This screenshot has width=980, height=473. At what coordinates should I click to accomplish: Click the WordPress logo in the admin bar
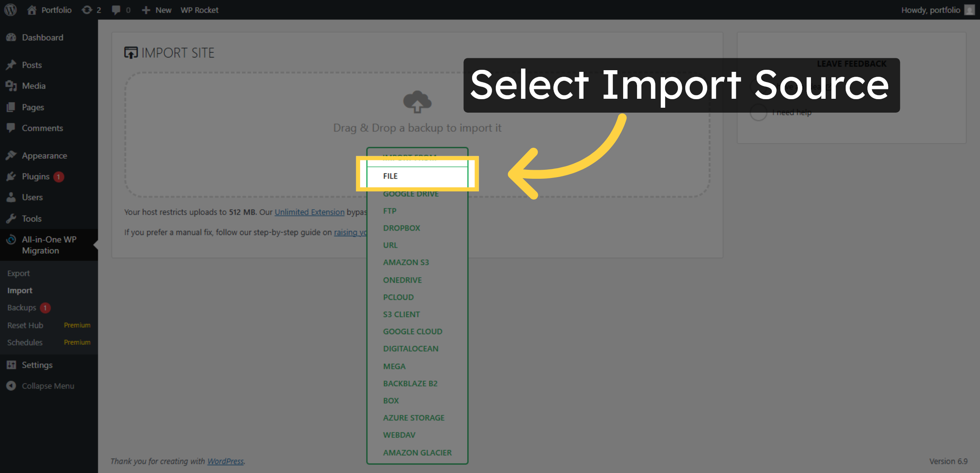coord(10,10)
